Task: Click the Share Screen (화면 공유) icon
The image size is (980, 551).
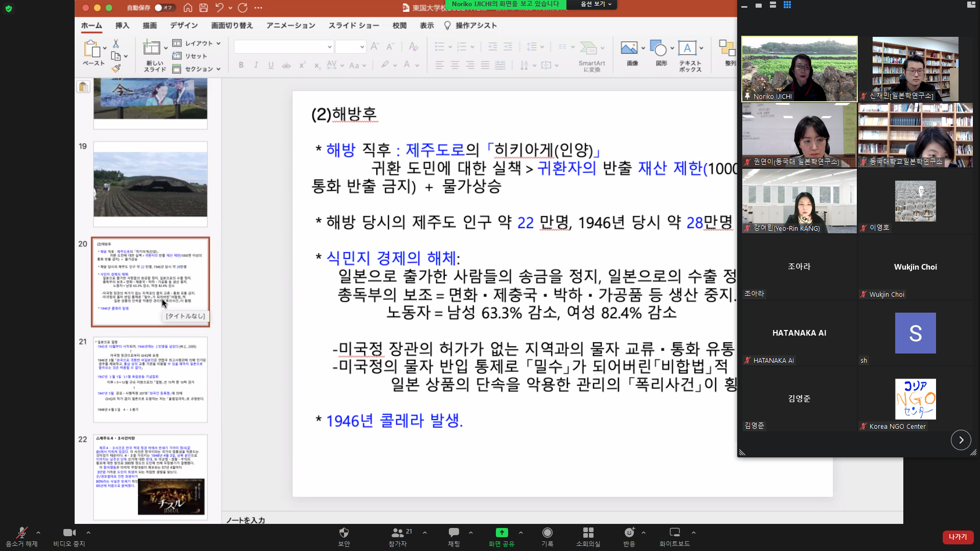Action: (x=502, y=533)
